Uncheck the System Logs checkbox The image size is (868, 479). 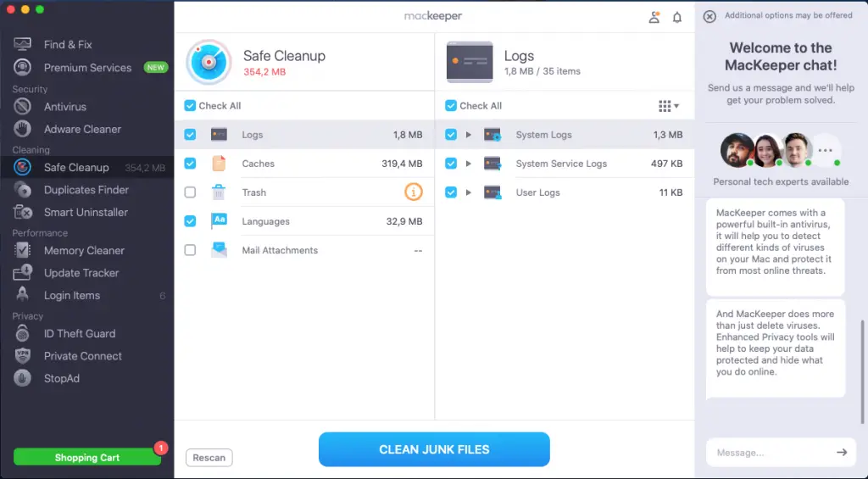coord(451,135)
